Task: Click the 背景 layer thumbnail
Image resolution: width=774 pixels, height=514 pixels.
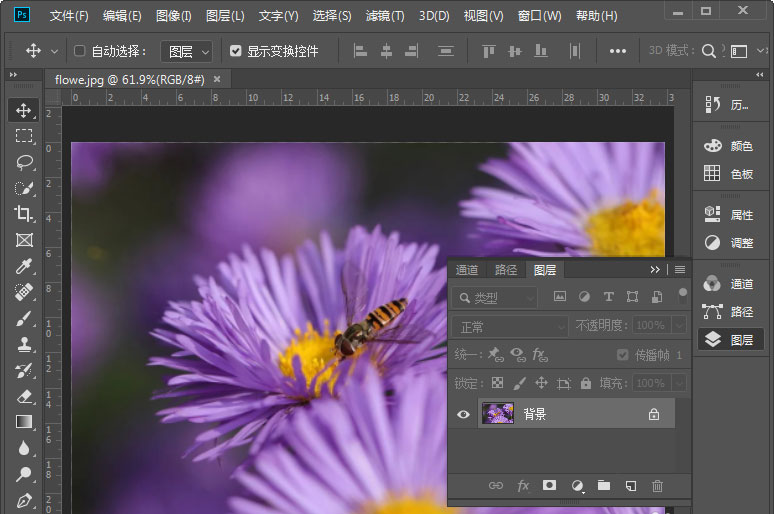Action: point(498,414)
